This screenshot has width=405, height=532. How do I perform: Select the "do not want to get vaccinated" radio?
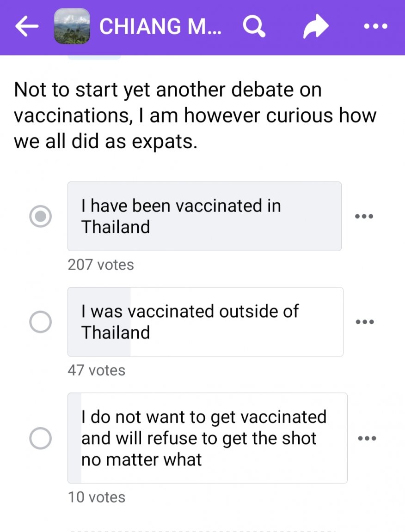(x=40, y=438)
